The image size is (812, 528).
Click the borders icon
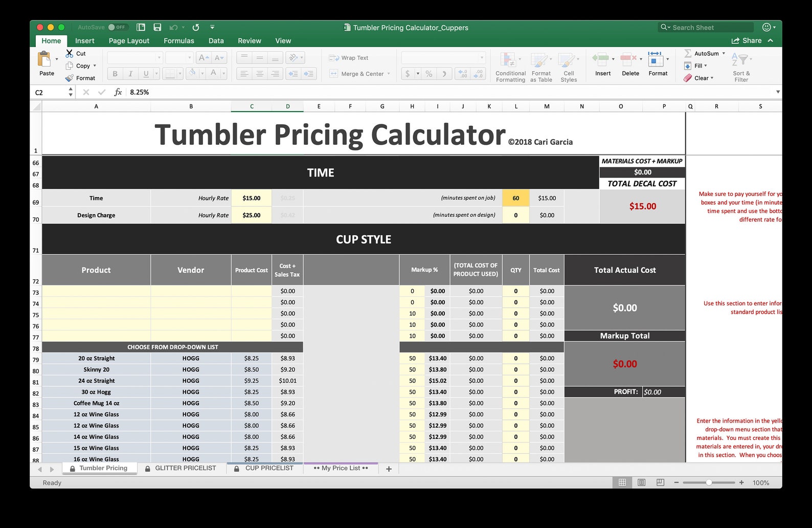click(x=170, y=74)
